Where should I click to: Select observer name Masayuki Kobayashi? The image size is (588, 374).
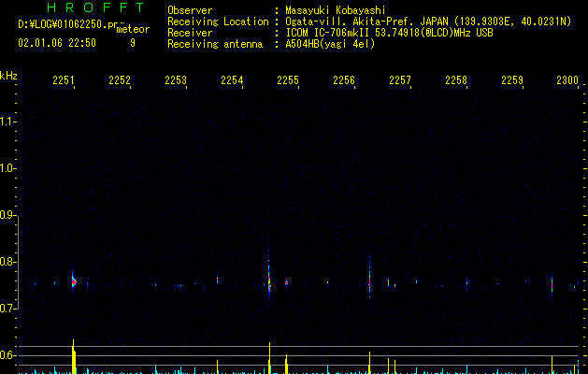(336, 10)
